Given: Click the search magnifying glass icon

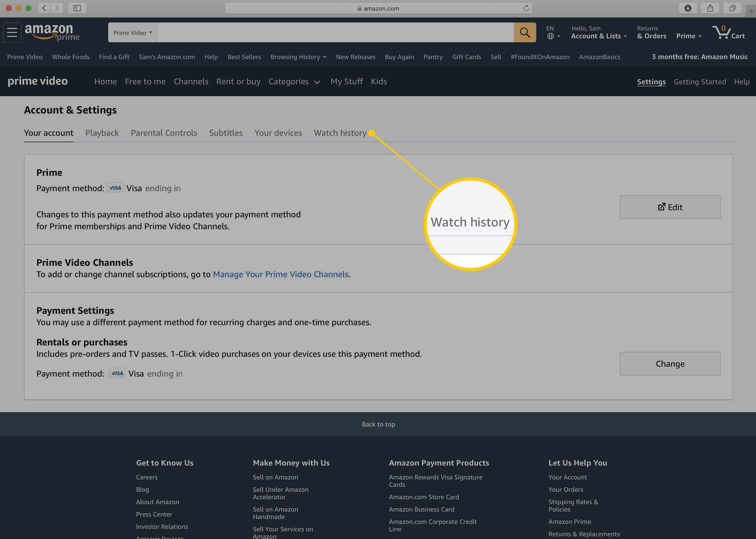Looking at the screenshot, I should [x=524, y=32].
